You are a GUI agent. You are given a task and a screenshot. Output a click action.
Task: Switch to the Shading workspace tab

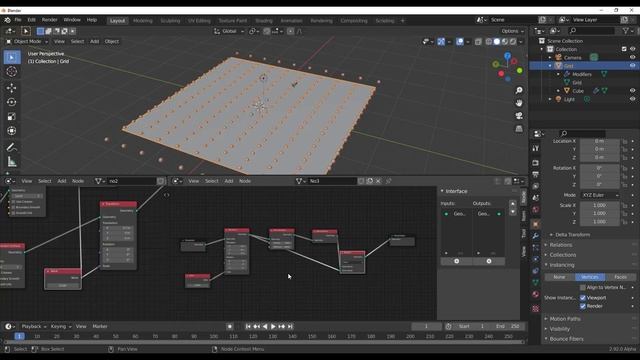[x=264, y=20]
